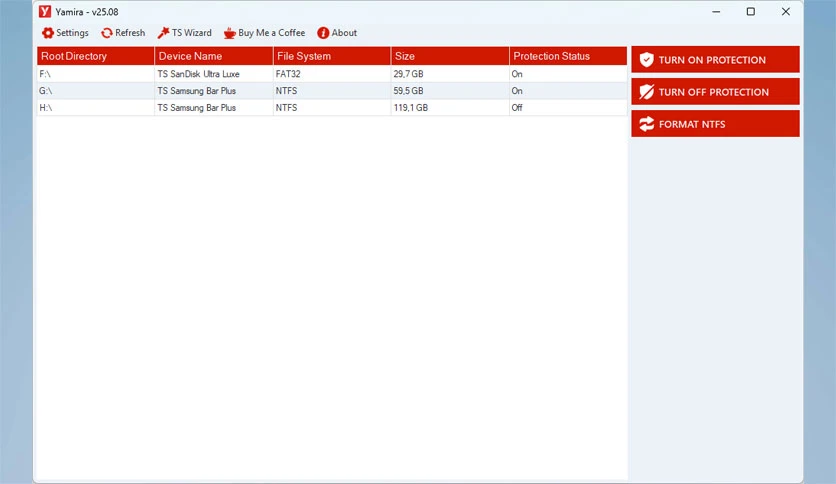This screenshot has height=484, width=836.
Task: Minimize the Yamira window
Action: click(x=716, y=12)
